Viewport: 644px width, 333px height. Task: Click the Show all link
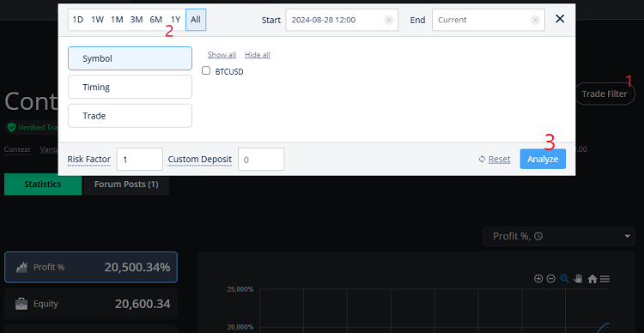(222, 55)
